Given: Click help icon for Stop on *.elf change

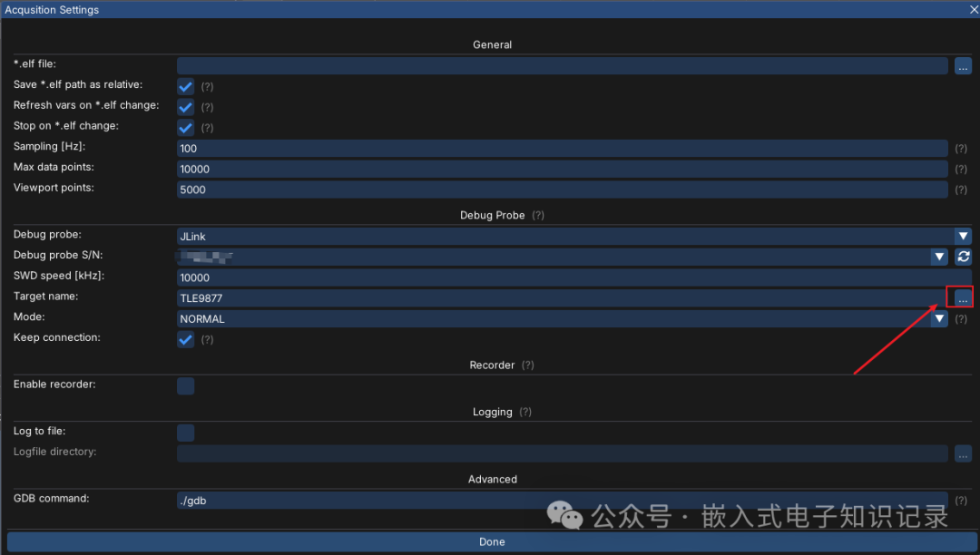Looking at the screenshot, I should pyautogui.click(x=207, y=128).
